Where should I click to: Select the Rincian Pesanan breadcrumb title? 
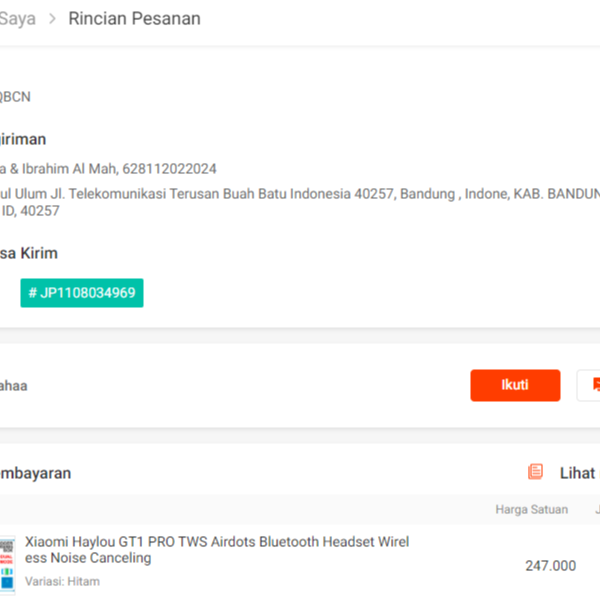134,19
